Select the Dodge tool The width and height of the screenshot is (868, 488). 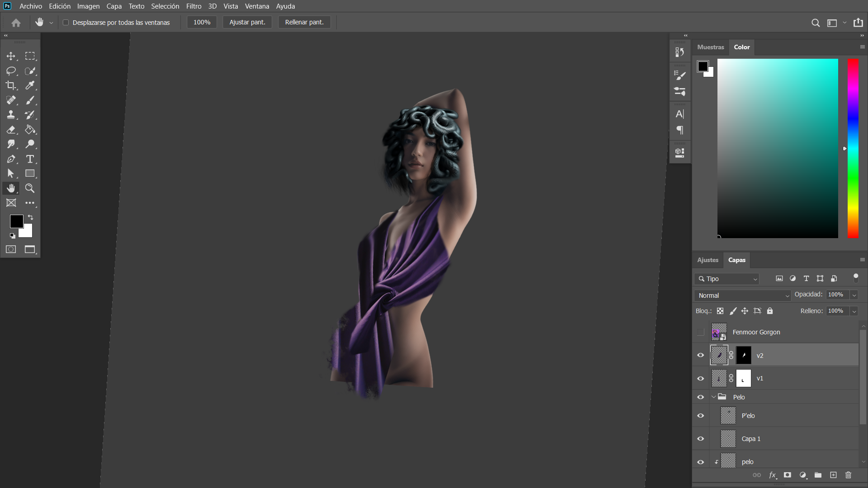point(30,144)
